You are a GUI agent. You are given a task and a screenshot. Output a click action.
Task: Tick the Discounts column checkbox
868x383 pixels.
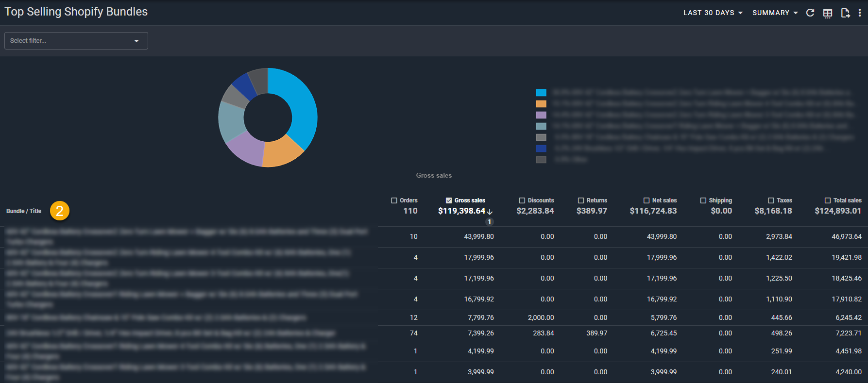(522, 200)
